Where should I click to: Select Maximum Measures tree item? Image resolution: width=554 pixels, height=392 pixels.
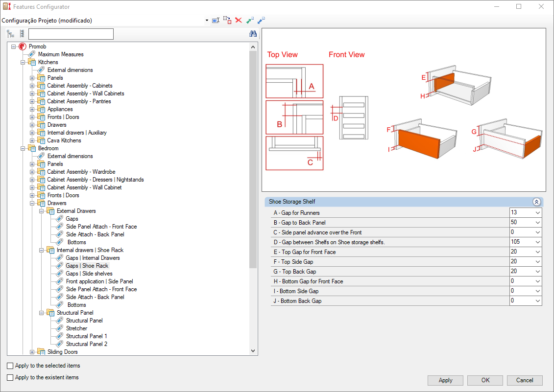tap(61, 54)
